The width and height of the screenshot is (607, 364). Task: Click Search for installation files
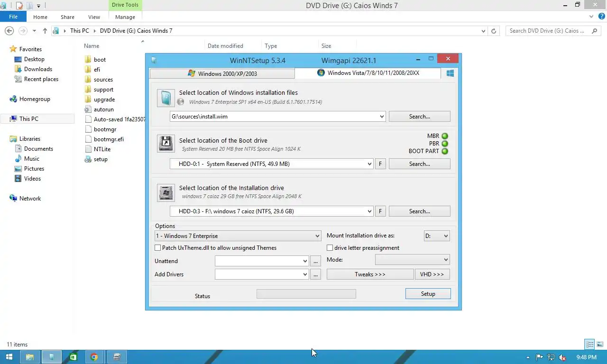tap(419, 117)
